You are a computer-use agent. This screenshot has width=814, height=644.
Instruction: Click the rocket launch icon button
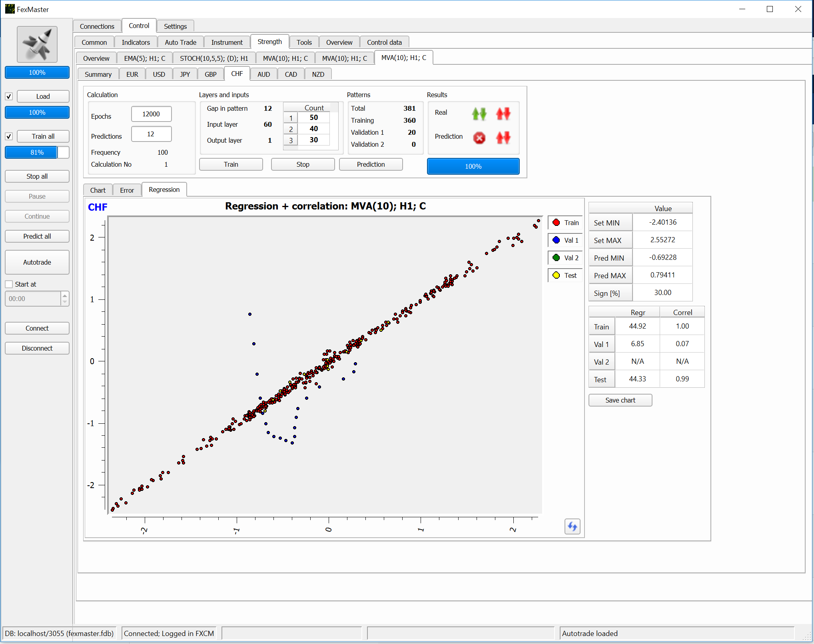point(37,44)
